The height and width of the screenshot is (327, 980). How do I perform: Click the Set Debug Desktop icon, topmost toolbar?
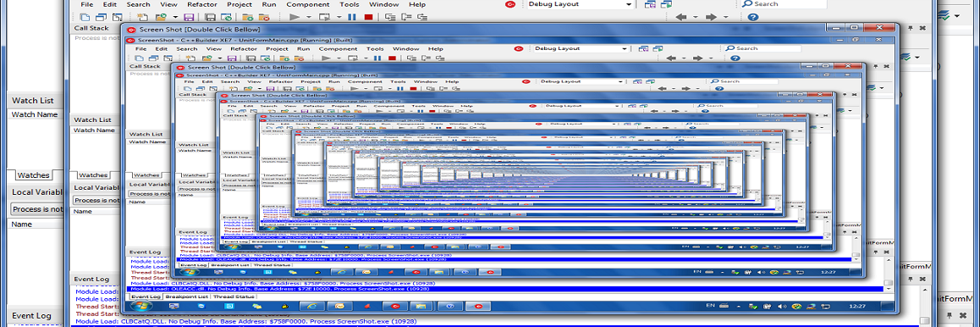(x=666, y=4)
